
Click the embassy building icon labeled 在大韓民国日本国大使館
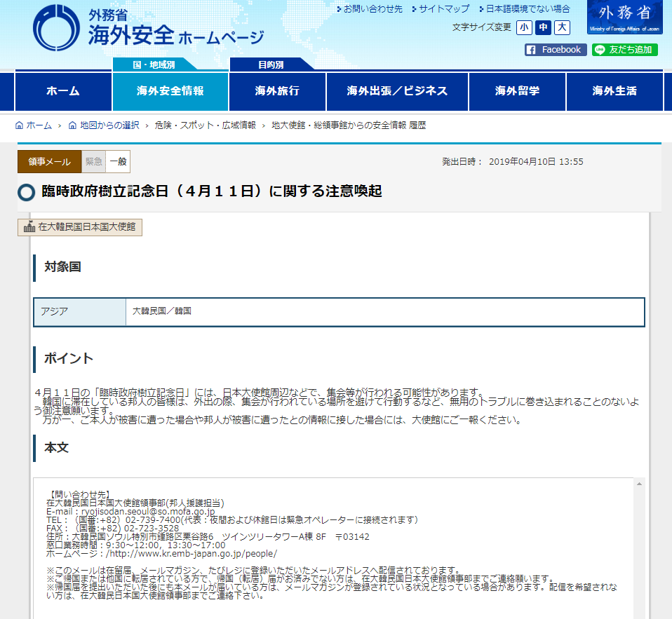pos(30,227)
